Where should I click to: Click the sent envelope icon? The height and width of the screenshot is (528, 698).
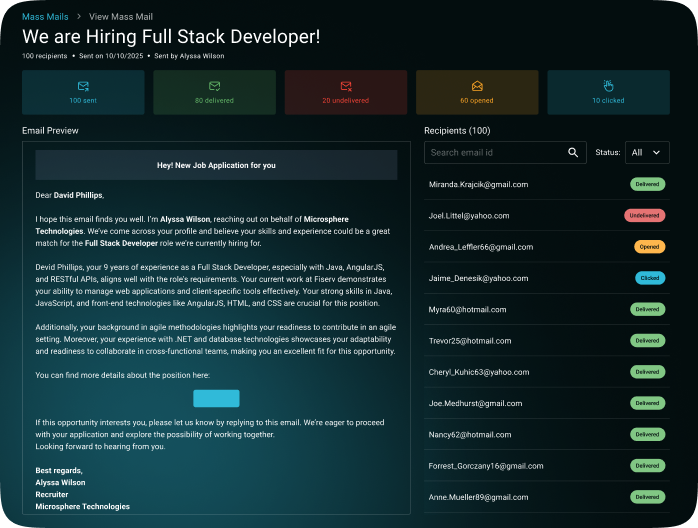[83, 86]
